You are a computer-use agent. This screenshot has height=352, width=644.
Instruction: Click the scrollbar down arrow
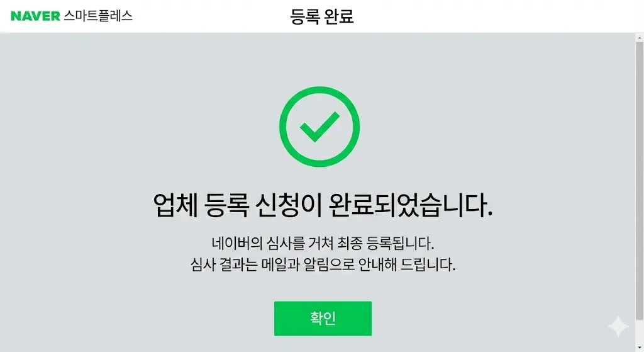tap(640, 348)
